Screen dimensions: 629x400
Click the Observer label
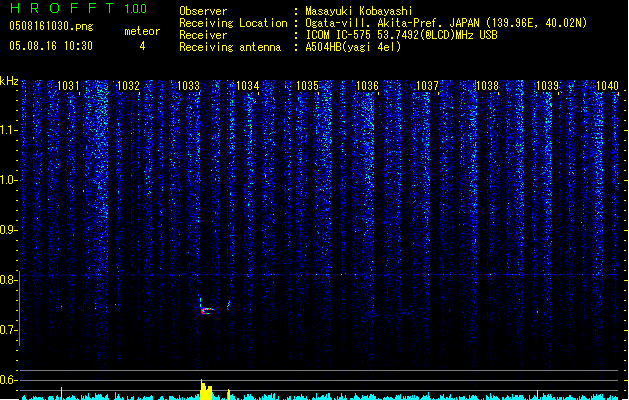coord(203,11)
